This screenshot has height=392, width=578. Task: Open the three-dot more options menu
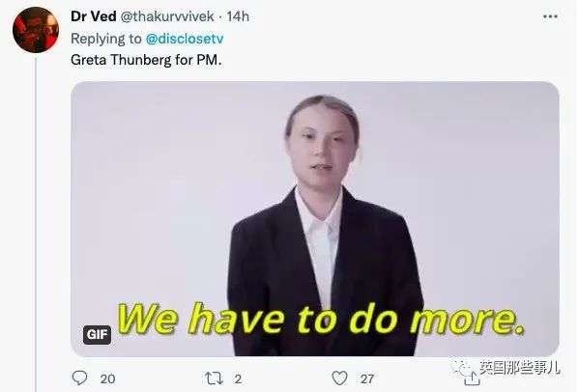pos(550,16)
